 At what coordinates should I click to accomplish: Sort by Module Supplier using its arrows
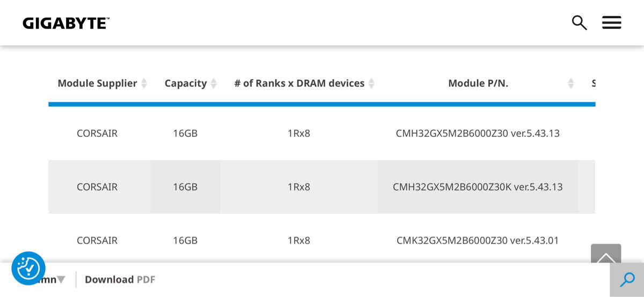(x=144, y=84)
